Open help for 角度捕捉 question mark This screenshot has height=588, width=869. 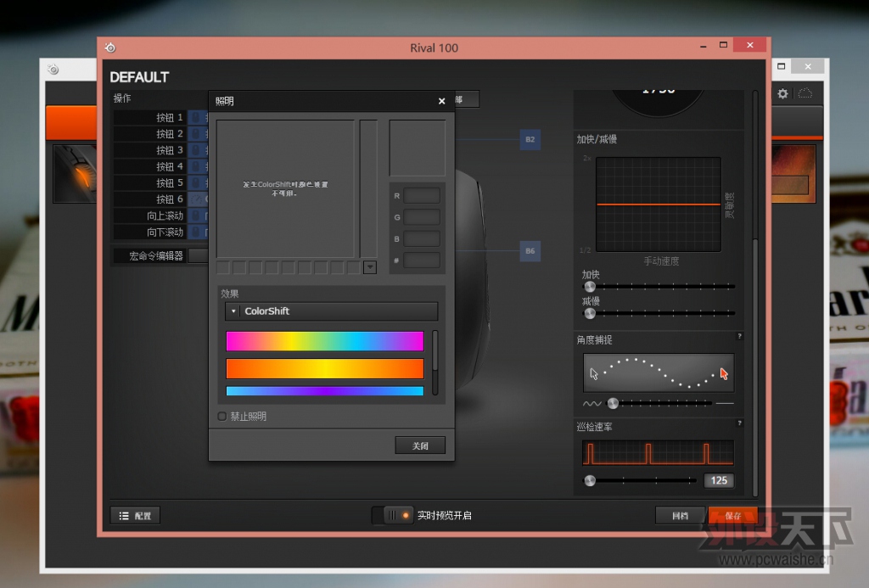[x=739, y=336]
